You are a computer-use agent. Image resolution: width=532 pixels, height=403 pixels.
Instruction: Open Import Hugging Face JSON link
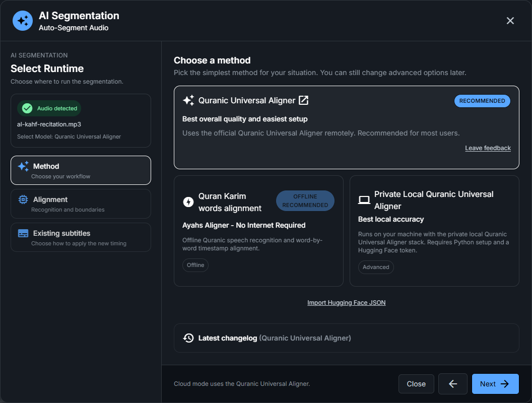click(x=347, y=303)
